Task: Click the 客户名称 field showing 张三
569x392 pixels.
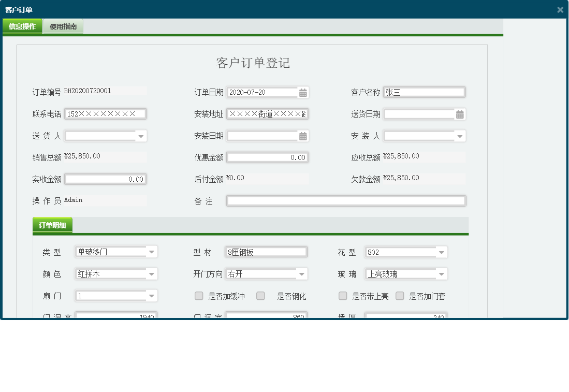Action: point(425,92)
